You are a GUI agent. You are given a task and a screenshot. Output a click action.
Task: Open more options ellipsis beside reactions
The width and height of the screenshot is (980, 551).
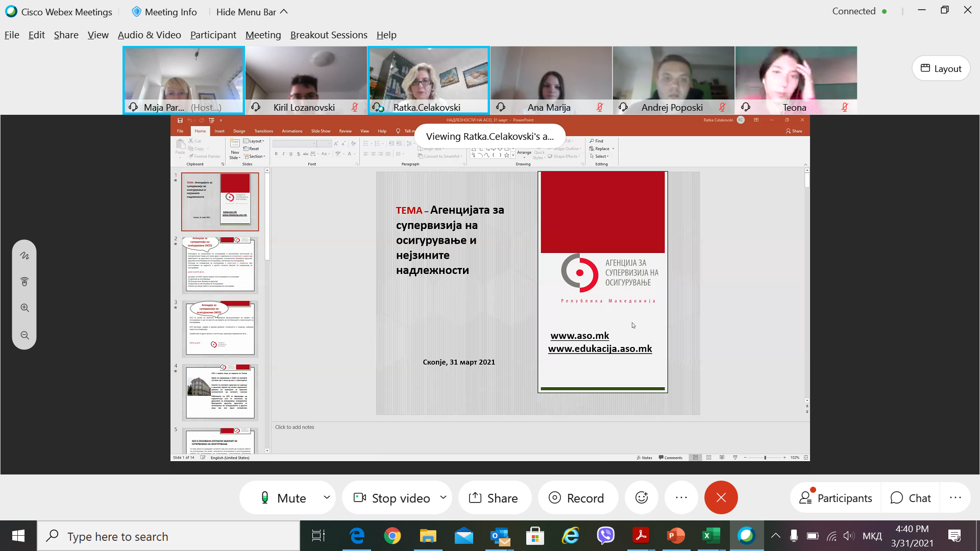click(681, 497)
